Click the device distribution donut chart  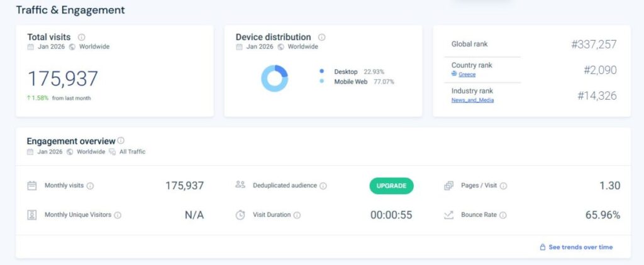click(274, 78)
